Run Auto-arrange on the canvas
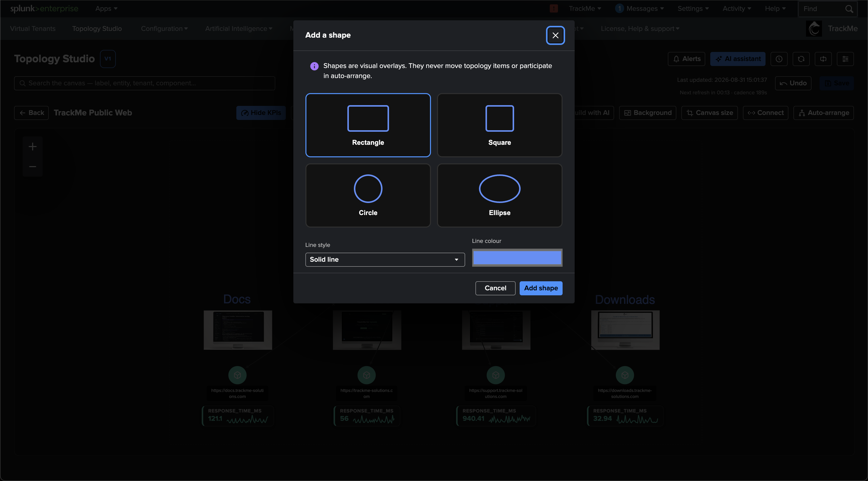868x481 pixels. pos(823,113)
